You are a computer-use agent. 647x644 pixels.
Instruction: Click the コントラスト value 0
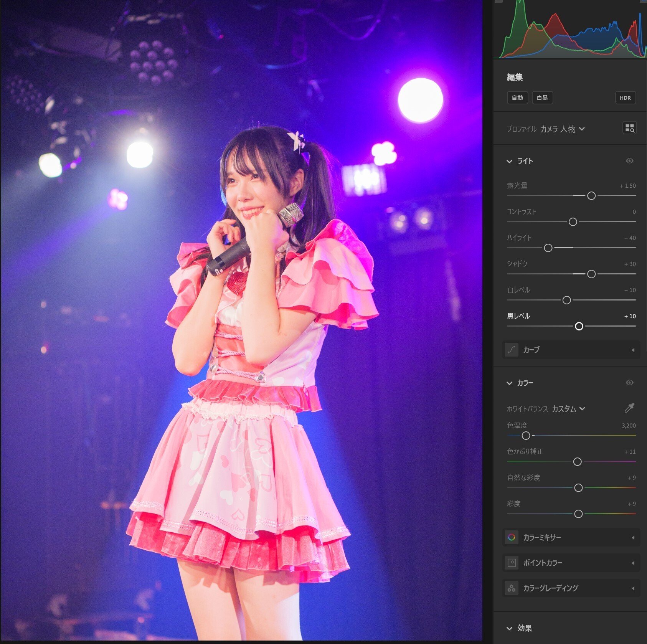point(634,212)
